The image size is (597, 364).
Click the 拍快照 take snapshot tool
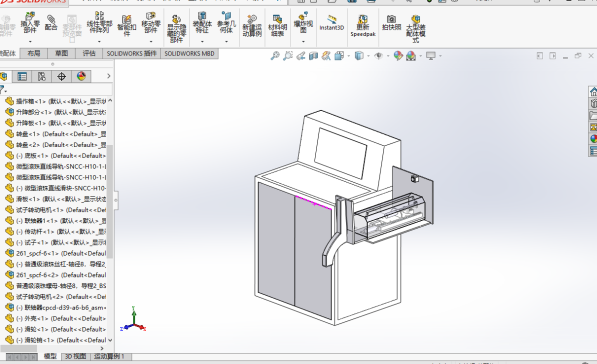pyautogui.click(x=391, y=23)
